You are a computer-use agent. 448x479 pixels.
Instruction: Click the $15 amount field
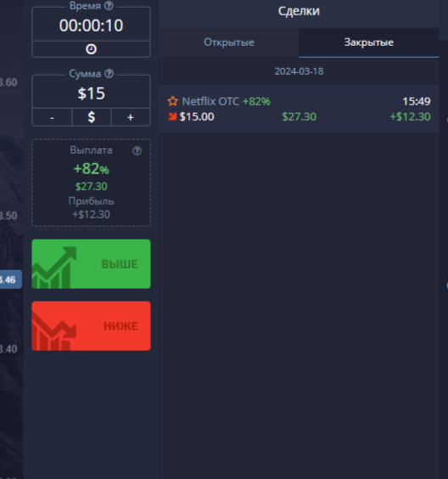pos(91,93)
